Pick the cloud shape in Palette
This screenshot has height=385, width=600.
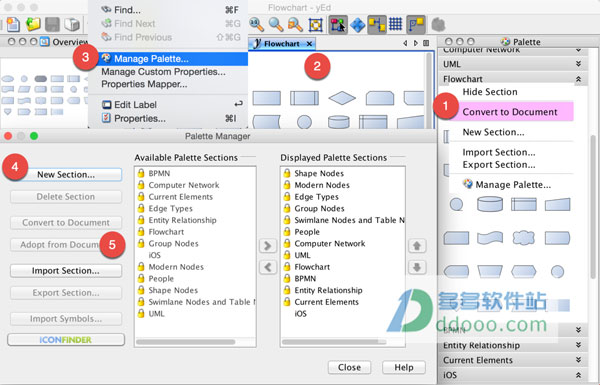pos(523,238)
